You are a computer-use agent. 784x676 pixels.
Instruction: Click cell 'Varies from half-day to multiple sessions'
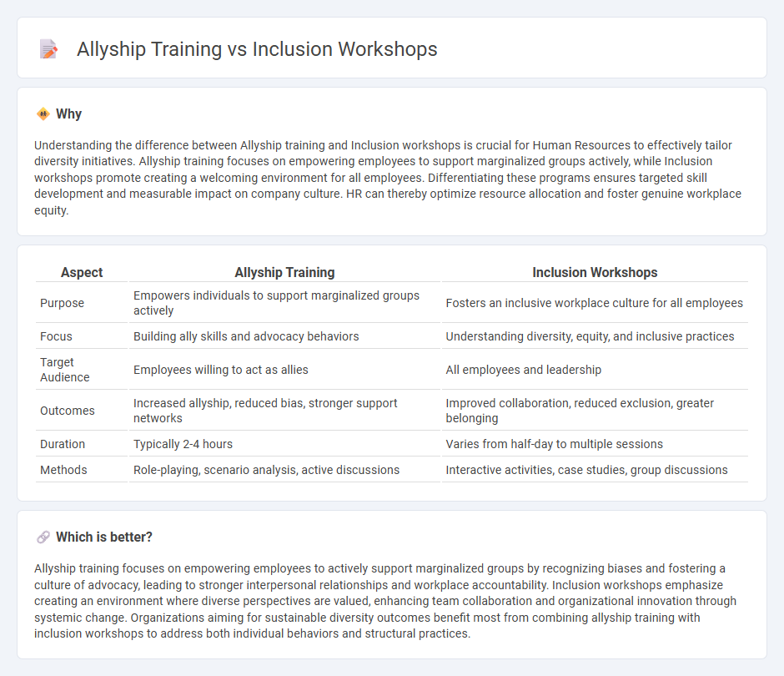click(x=595, y=444)
